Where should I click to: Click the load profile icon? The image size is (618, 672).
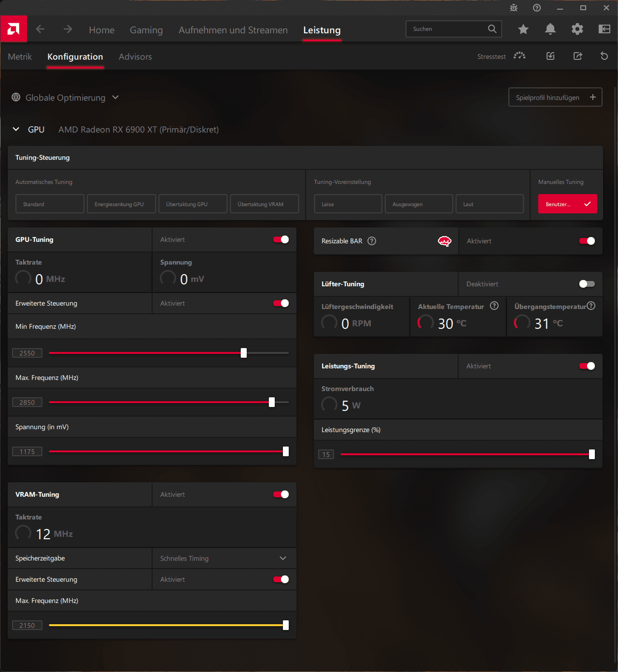[x=550, y=56]
